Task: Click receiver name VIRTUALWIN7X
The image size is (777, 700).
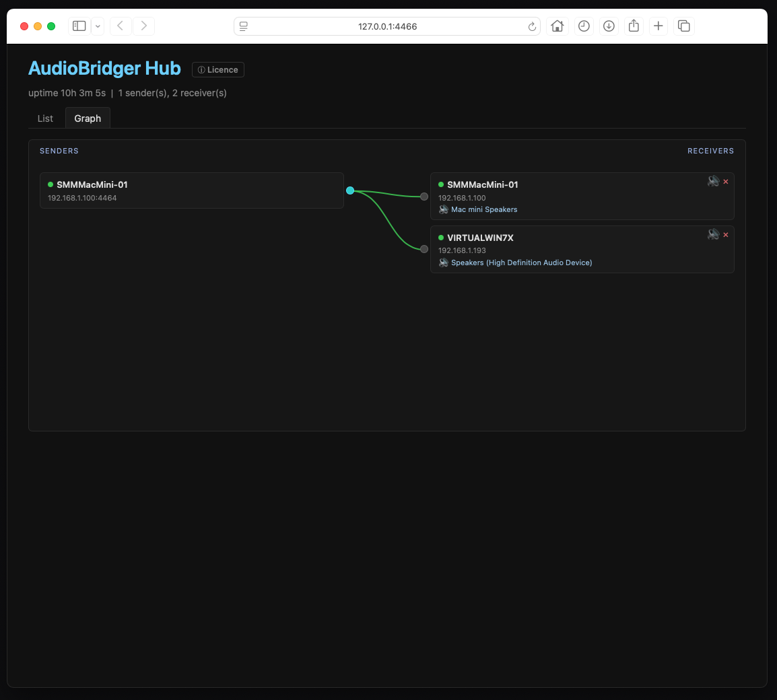Action: click(x=480, y=238)
